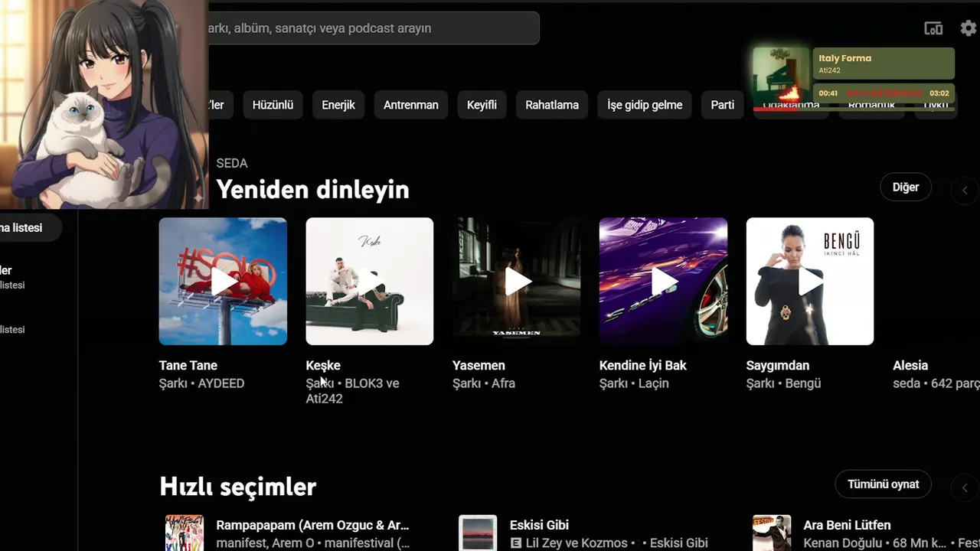Click the explicit badge on Eskisi Gibi

(516, 543)
